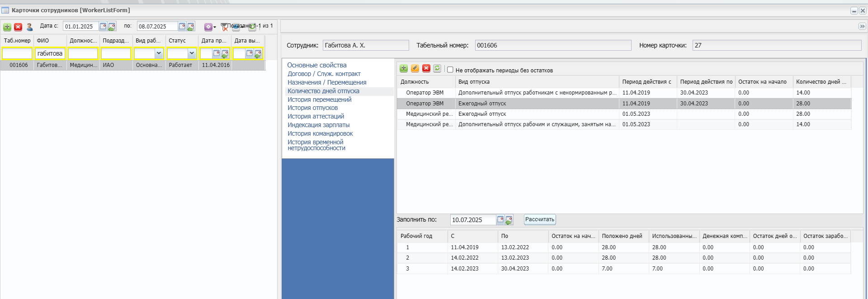Sort by 'Положено дней' column header

623,236
